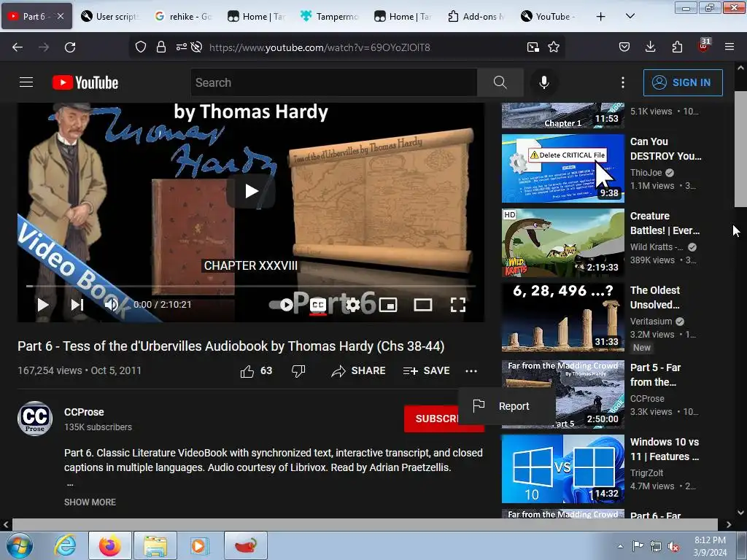Open a new browser tab

(601, 16)
